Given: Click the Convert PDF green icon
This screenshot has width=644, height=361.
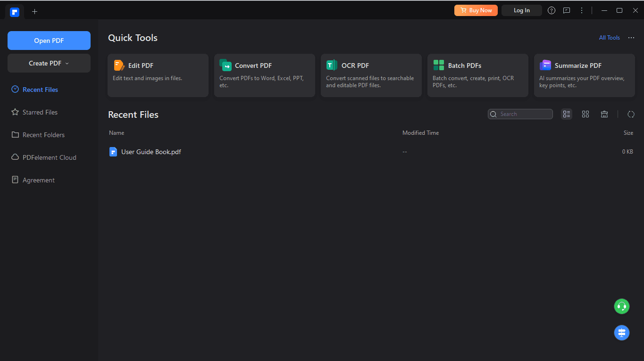Looking at the screenshot, I should pos(226,65).
